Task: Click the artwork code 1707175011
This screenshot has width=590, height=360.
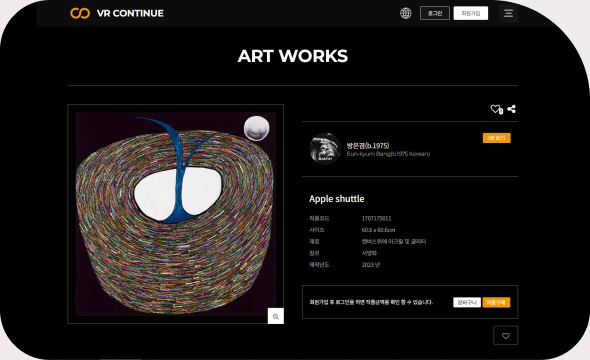Action: (376, 219)
